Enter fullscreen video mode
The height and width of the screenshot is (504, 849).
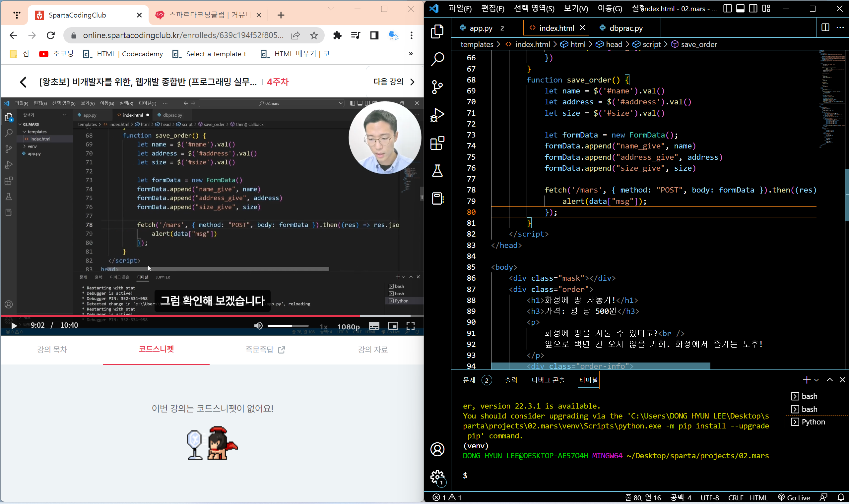coord(411,326)
